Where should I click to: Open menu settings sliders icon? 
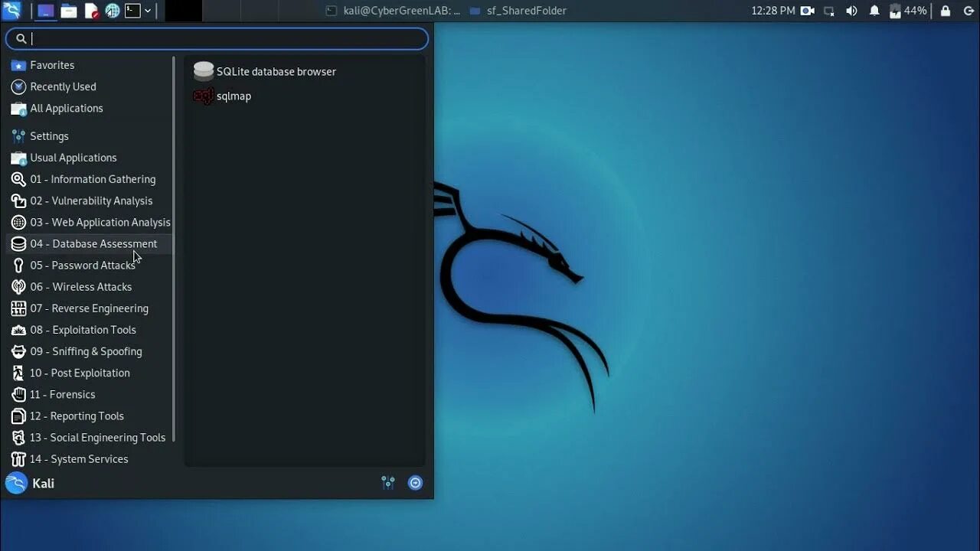[388, 482]
